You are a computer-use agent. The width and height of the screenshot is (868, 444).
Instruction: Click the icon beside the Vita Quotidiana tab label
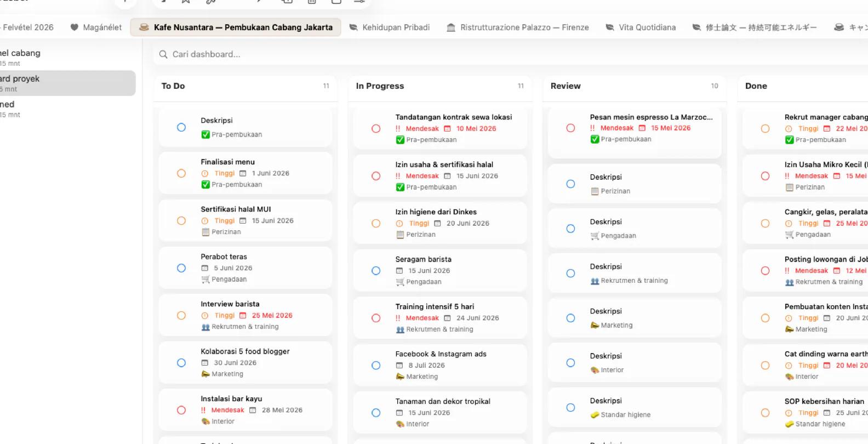coord(610,27)
